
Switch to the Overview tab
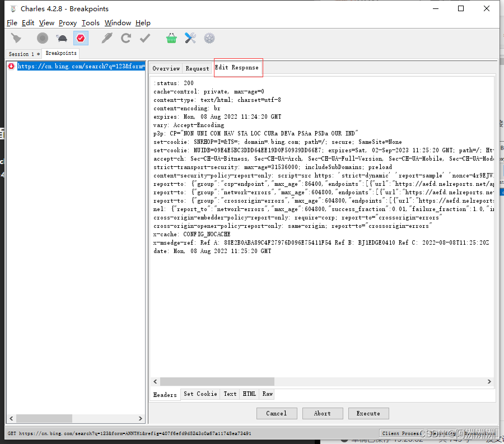click(166, 68)
